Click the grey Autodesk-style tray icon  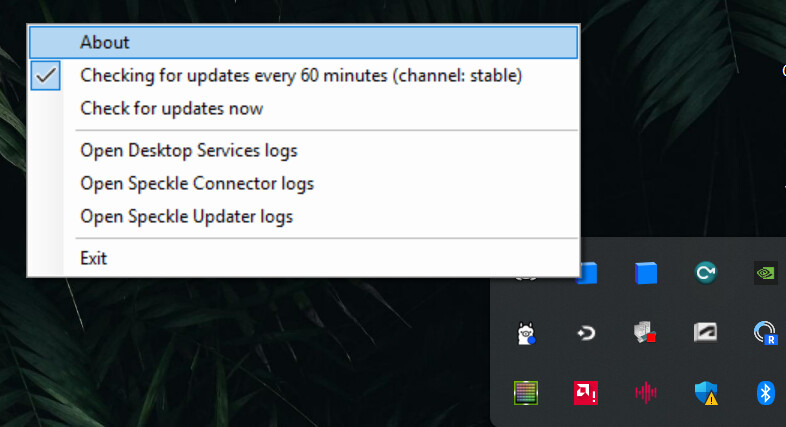(705, 332)
